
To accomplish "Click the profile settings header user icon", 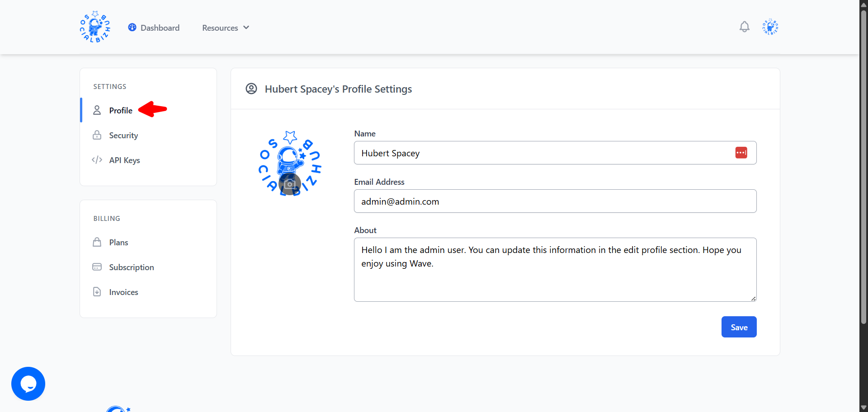I will point(251,89).
